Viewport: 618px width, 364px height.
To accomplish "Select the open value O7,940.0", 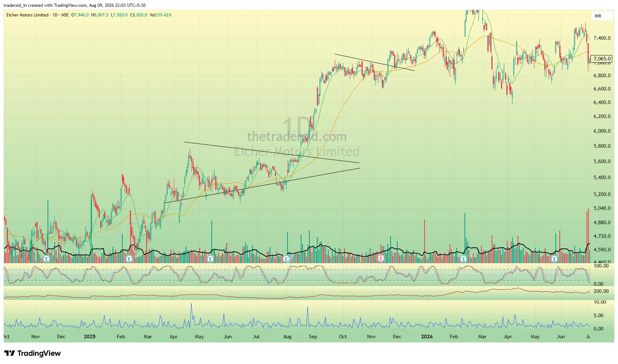I will point(80,15).
